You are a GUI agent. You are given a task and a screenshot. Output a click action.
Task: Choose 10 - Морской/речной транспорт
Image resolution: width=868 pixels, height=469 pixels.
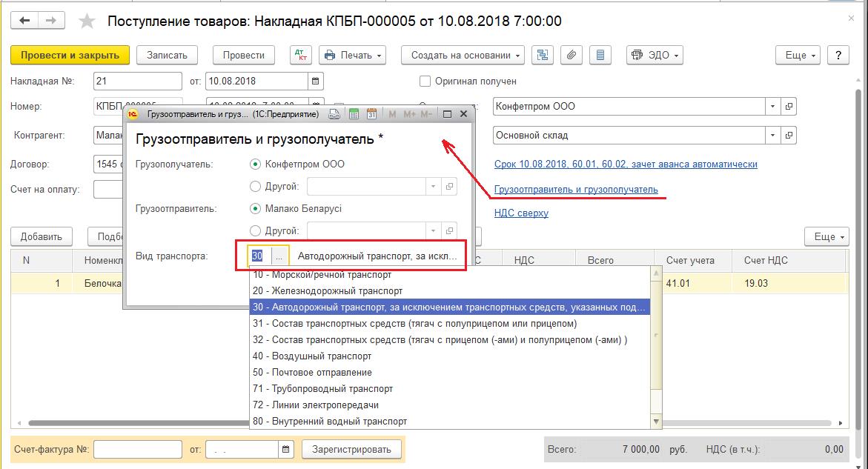point(450,275)
